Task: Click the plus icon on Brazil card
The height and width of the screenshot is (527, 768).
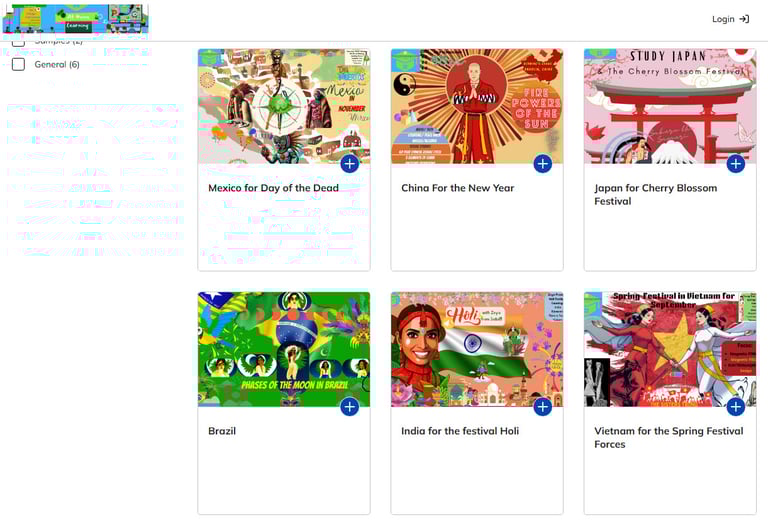Action: pyautogui.click(x=350, y=407)
